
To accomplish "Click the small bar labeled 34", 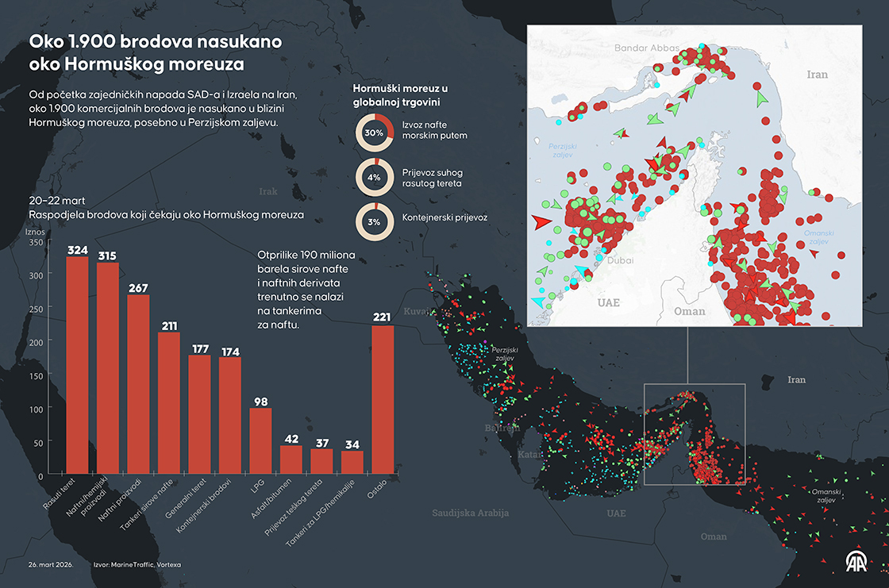I will (x=352, y=462).
